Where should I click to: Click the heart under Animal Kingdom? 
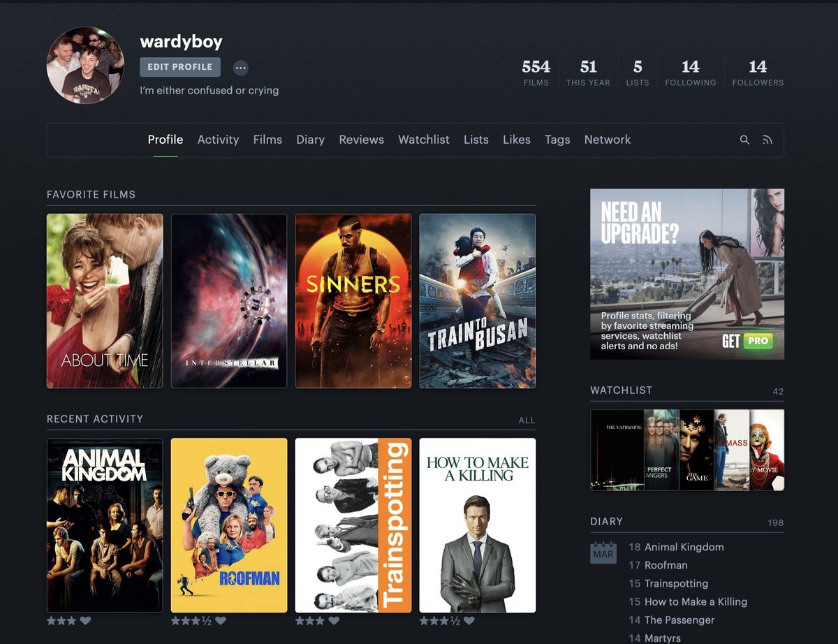click(85, 620)
